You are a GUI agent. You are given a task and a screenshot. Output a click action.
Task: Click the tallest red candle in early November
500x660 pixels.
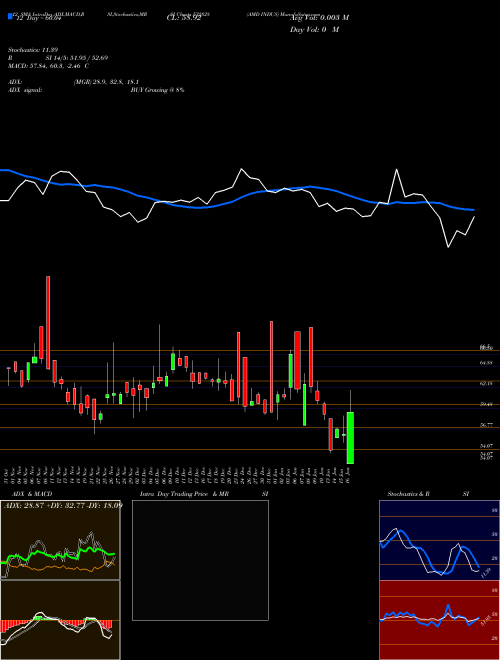[48, 322]
